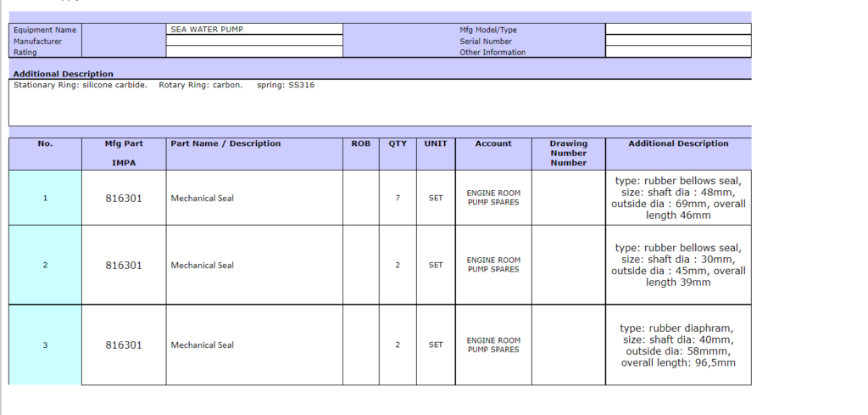868x415 pixels.
Task: Select Mechanical Seal name in row 3
Action: 203,345
